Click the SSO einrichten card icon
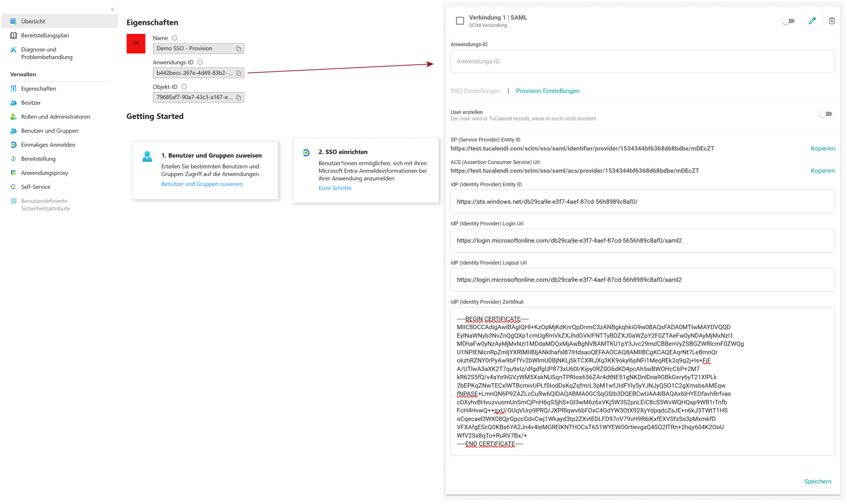The width and height of the screenshot is (847, 504). [x=306, y=152]
